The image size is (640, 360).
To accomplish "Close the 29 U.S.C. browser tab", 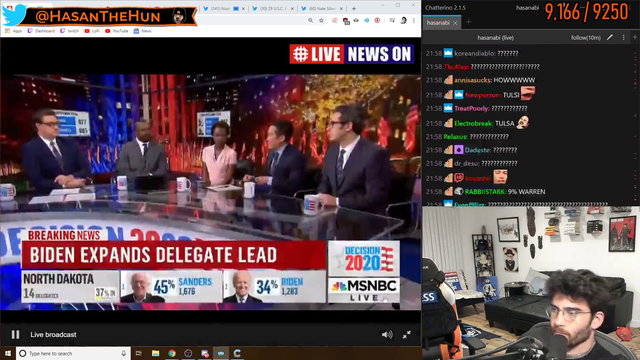I will pyautogui.click(x=292, y=9).
